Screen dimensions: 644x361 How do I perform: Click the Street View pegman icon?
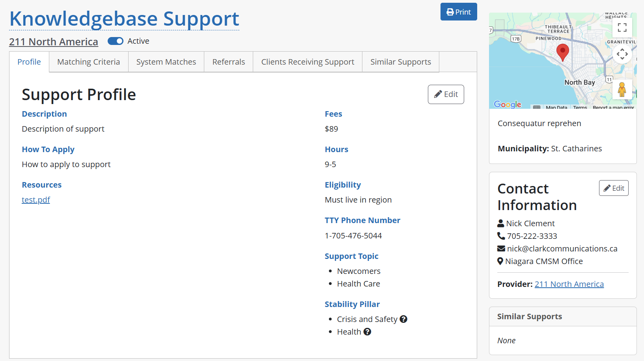pos(622,89)
